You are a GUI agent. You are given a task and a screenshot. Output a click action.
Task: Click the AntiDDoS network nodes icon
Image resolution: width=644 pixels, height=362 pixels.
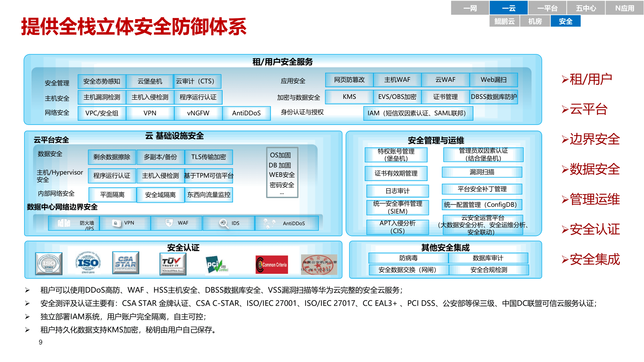click(269, 224)
